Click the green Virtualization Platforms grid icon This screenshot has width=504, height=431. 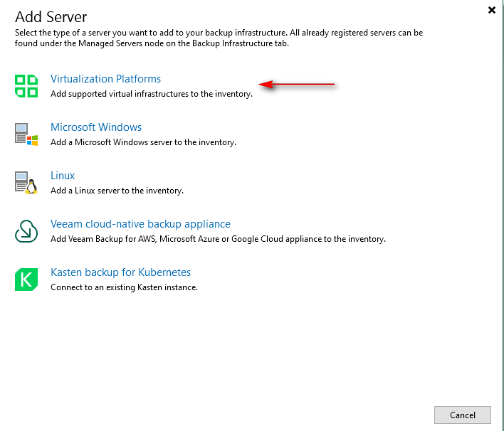(x=26, y=85)
